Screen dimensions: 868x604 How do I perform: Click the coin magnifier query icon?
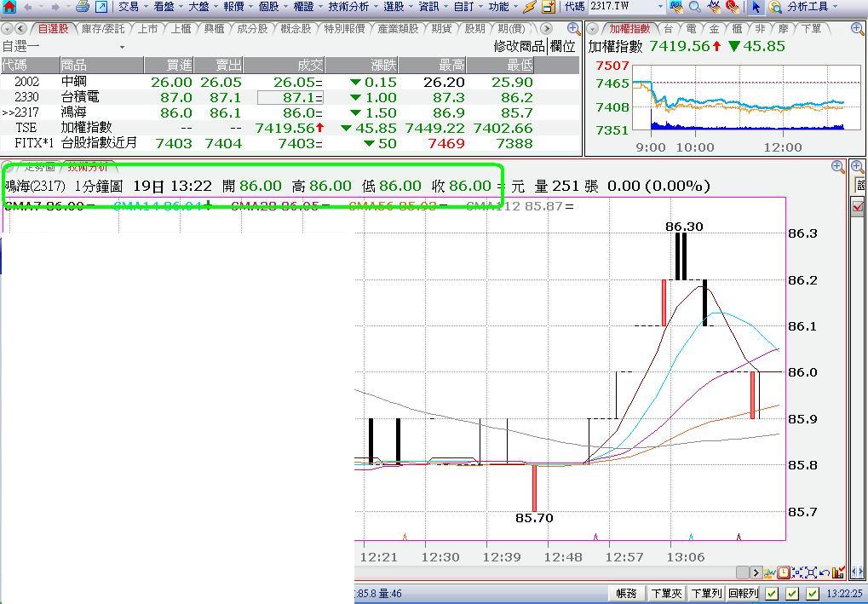pyautogui.click(x=775, y=7)
